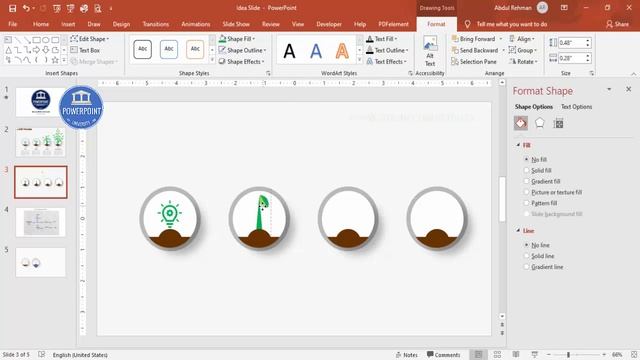The height and width of the screenshot is (360, 640).
Task: Switch to the Design tab
Action: [121, 24]
